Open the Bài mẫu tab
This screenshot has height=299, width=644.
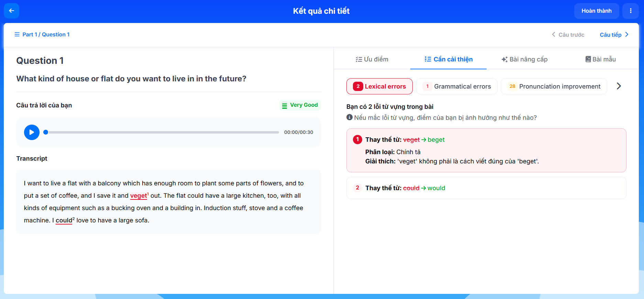point(600,59)
